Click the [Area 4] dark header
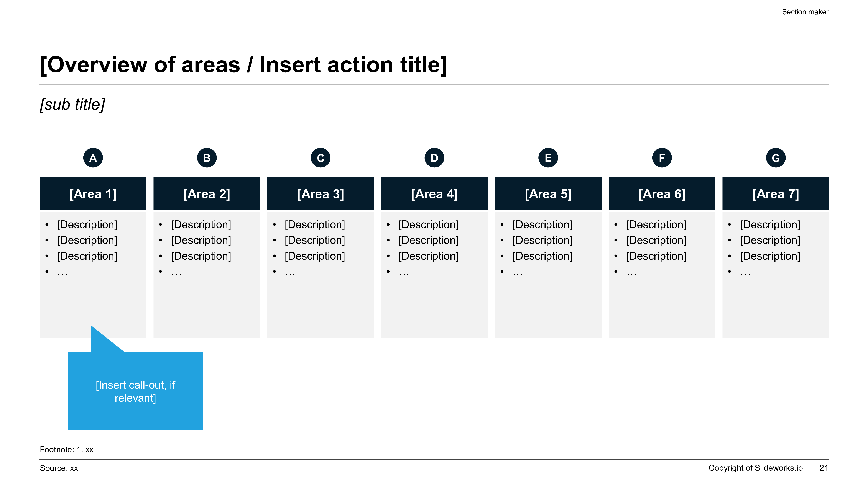This screenshot has height=488, width=868. [434, 194]
